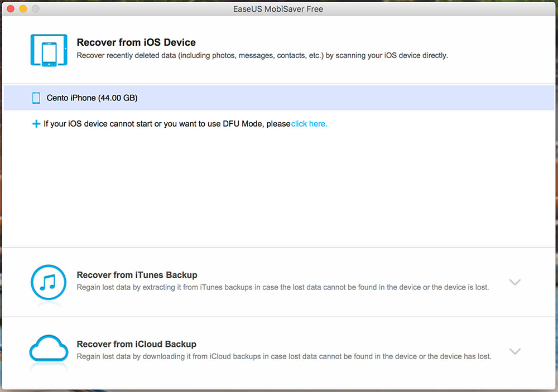The height and width of the screenshot is (392, 558).
Task: Click the iCloud backup description text
Action: 284,356
